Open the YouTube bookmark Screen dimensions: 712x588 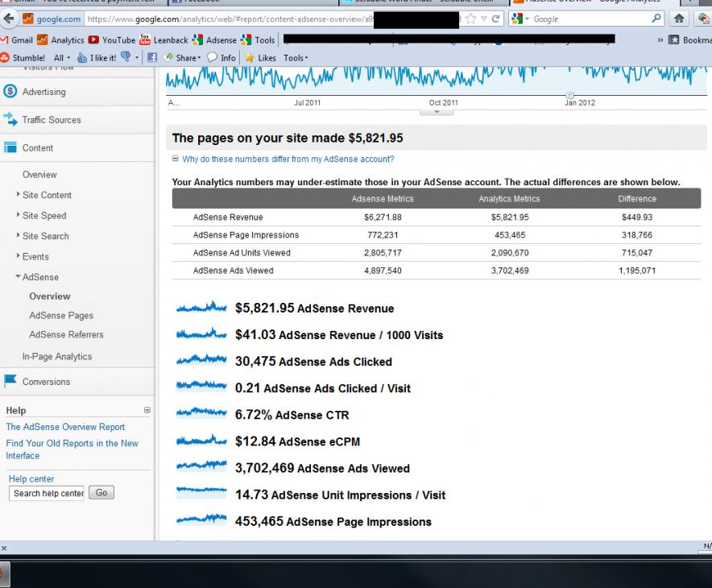pyautogui.click(x=112, y=40)
